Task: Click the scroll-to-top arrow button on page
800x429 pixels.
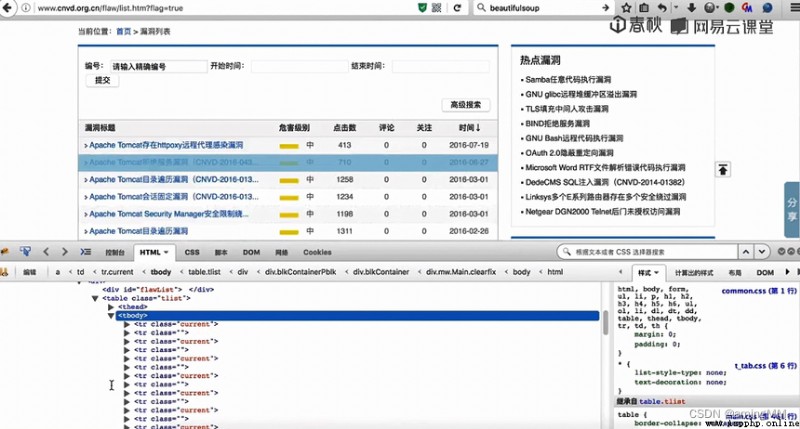Action: (722, 170)
